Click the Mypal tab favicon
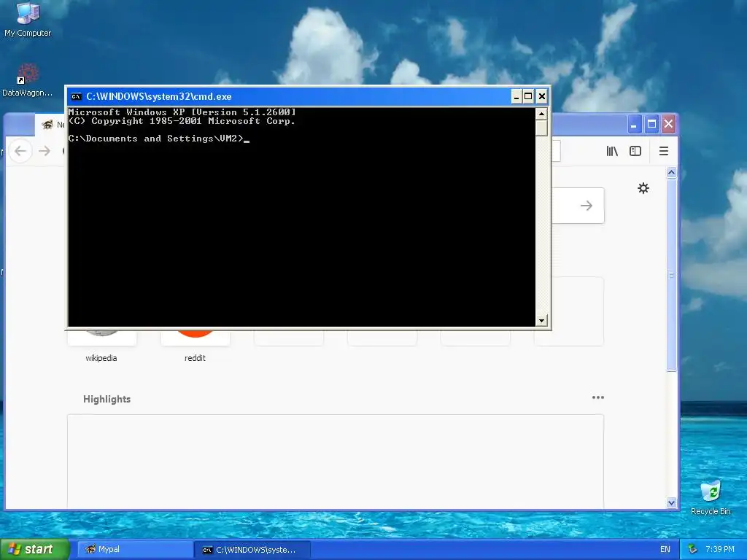Image resolution: width=747 pixels, height=560 pixels. click(47, 125)
